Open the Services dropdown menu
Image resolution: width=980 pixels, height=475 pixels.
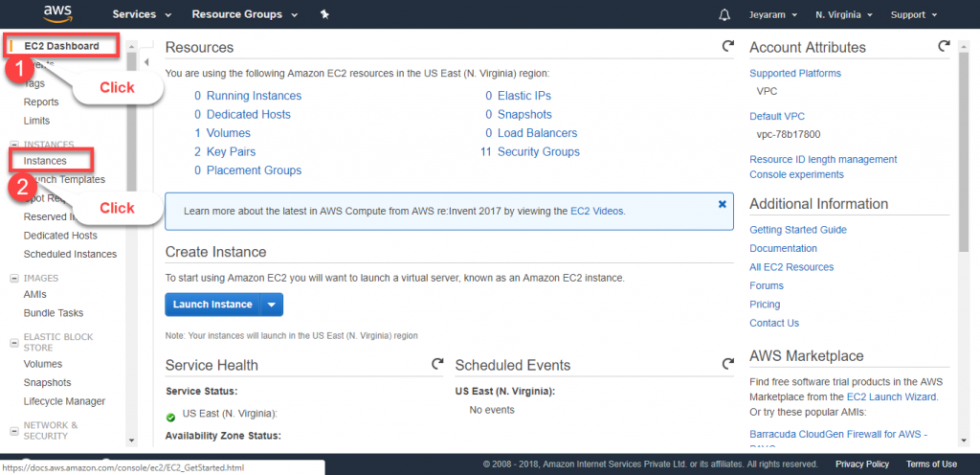tap(142, 14)
